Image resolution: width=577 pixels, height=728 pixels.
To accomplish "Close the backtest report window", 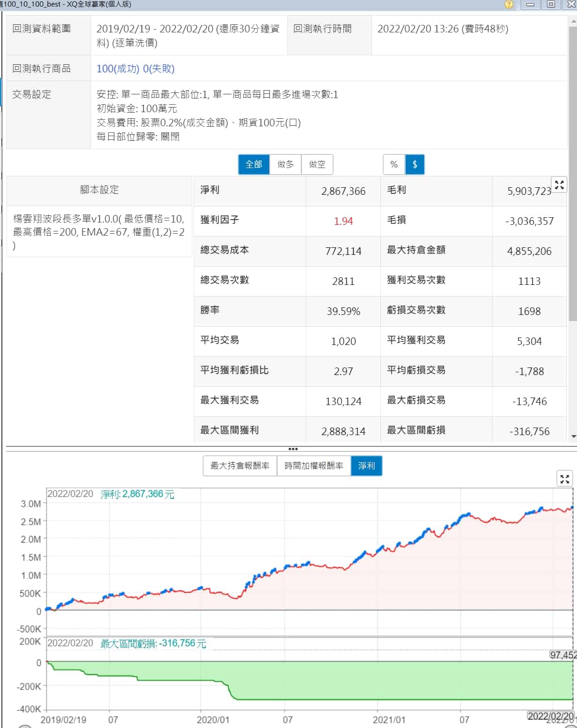I will click(571, 5).
